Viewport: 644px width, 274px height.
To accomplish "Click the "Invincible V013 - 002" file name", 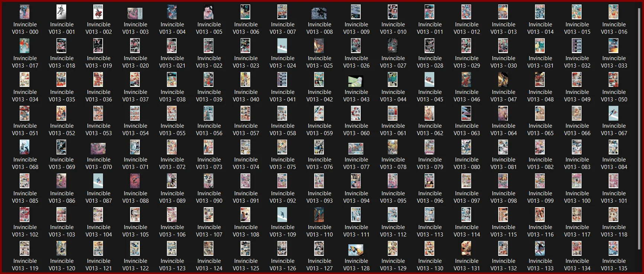I will pyautogui.click(x=99, y=28).
